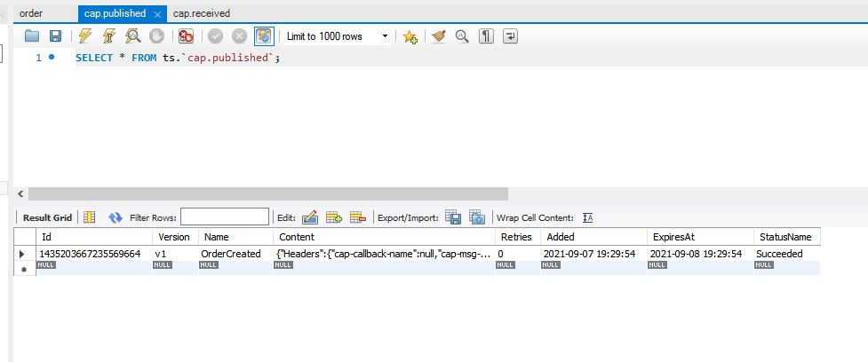Toggle word wrapping icon in toolbar

click(510, 36)
